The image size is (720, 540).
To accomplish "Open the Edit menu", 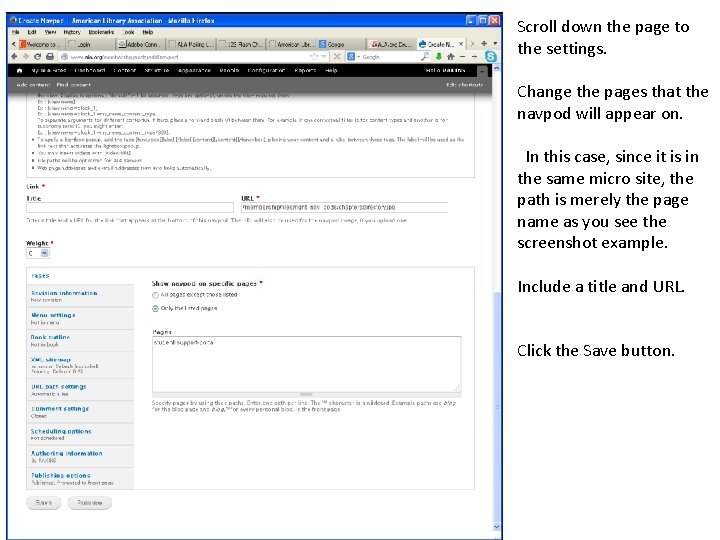I will click(32, 32).
